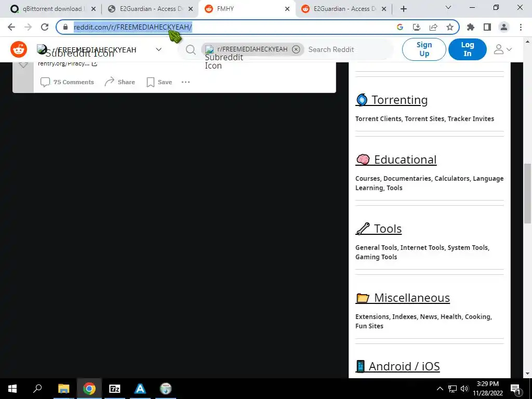Click the Chrome taskbar icon

89,389
